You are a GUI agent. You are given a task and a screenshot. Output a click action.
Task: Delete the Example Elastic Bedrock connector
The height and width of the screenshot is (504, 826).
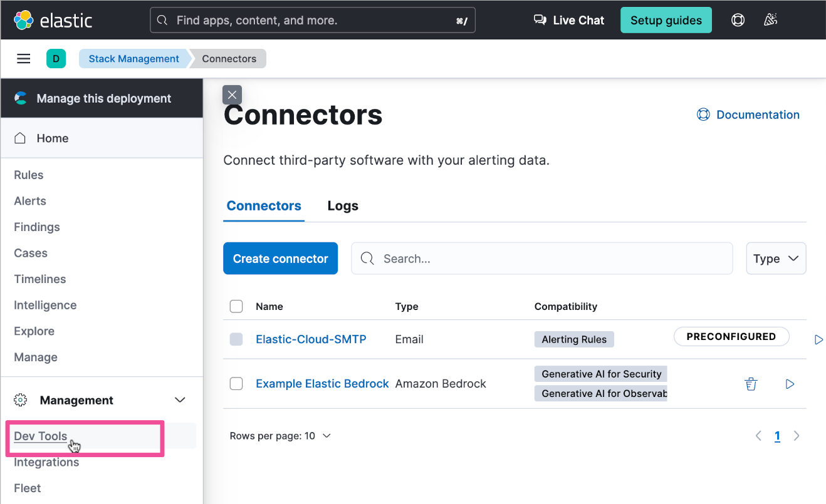coord(751,384)
